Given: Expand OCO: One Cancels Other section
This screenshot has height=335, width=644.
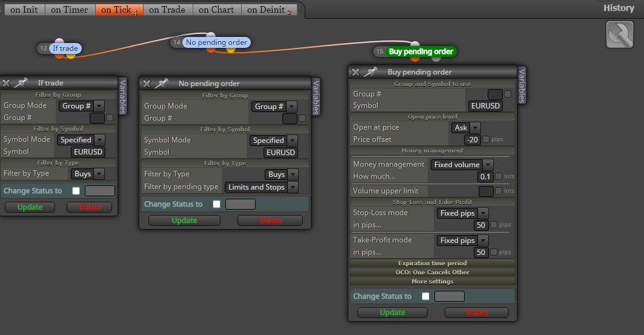Looking at the screenshot, I should tap(433, 272).
